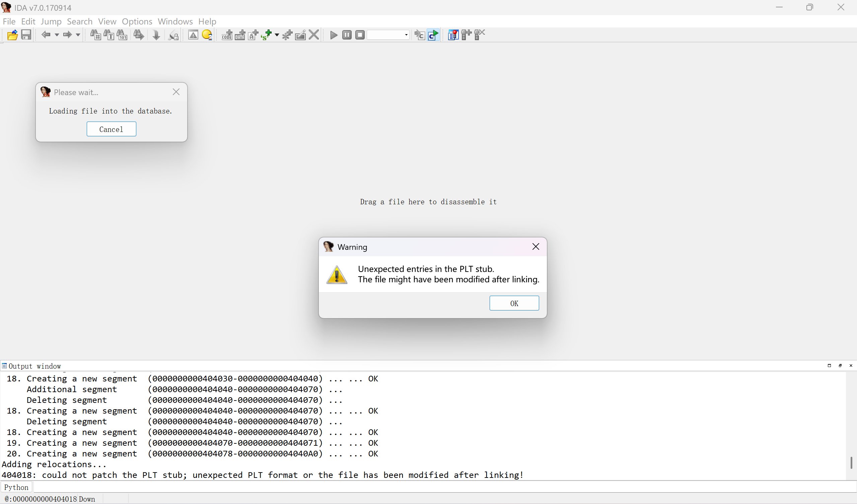Click the asterisk plus toolbar icon

click(287, 35)
